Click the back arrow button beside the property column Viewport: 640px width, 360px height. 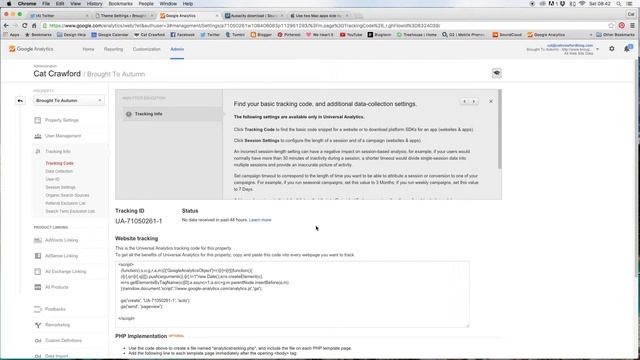tap(20, 100)
